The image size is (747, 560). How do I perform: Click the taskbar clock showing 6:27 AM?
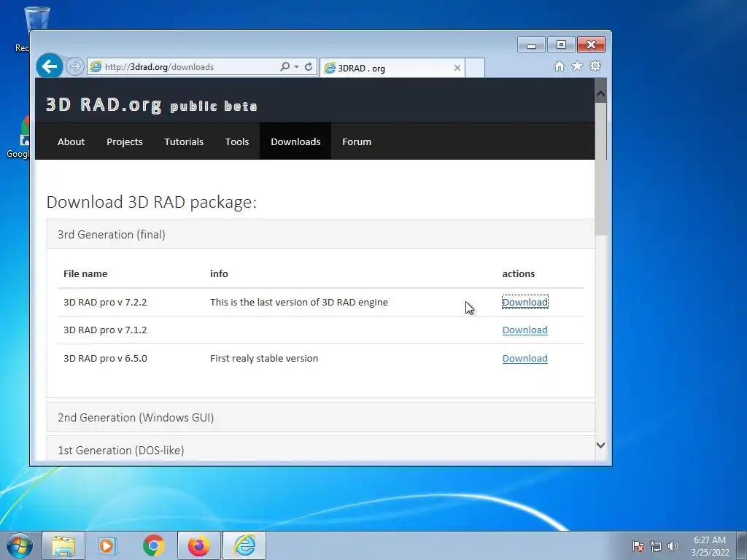click(710, 545)
